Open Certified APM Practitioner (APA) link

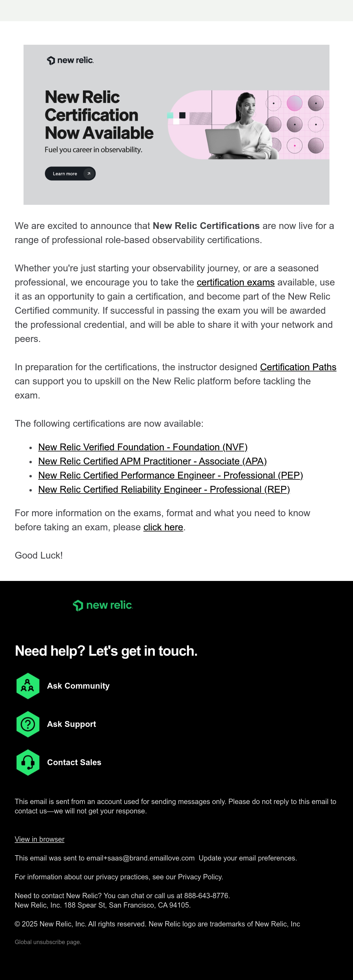click(x=153, y=461)
